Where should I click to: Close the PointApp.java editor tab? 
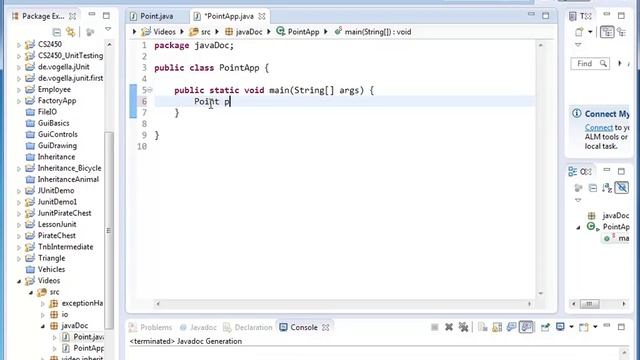click(262, 16)
